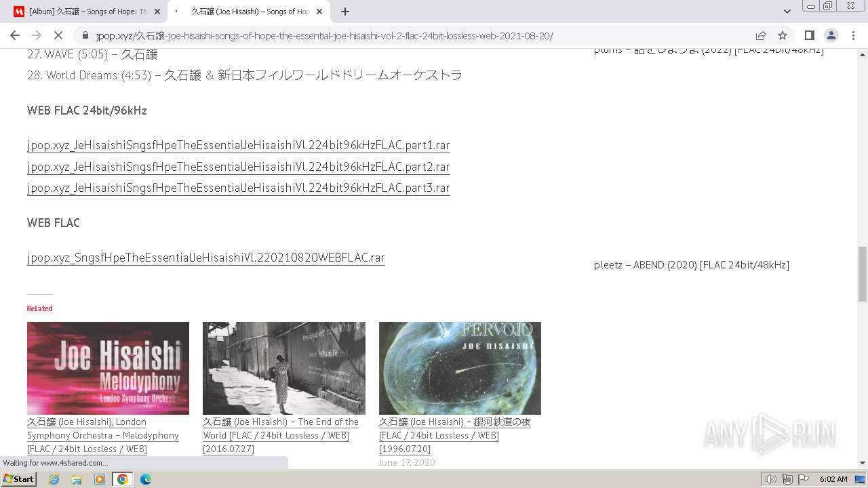The image size is (868, 488).
Task: Go back to the previous page
Action: (x=15, y=35)
